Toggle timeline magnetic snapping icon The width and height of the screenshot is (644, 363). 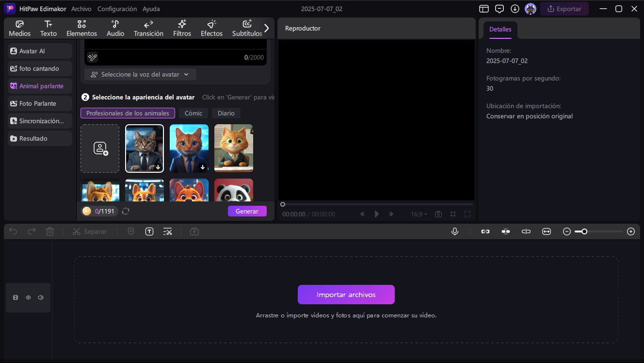(x=506, y=231)
